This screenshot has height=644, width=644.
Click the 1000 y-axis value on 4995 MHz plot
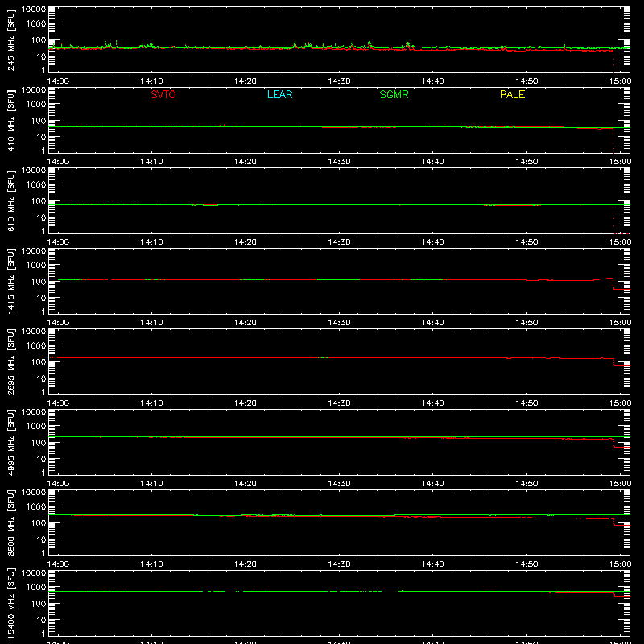point(36,427)
